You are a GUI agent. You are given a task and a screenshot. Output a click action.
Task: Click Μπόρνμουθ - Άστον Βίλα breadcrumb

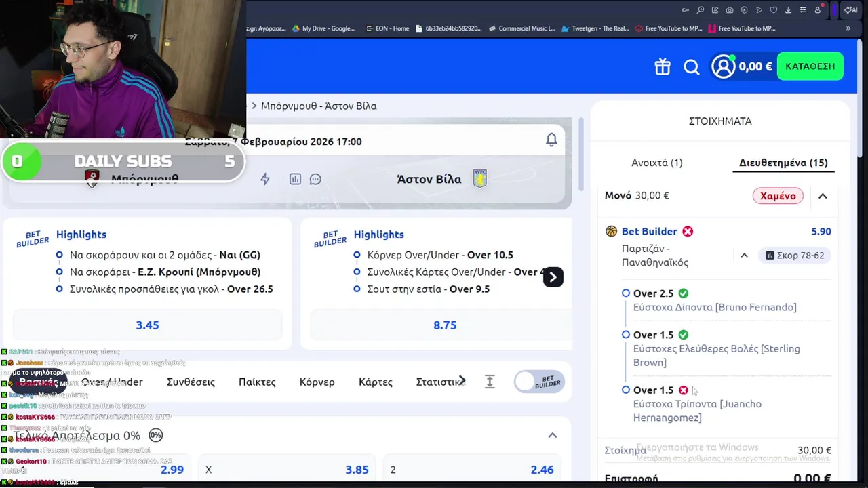pyautogui.click(x=319, y=106)
